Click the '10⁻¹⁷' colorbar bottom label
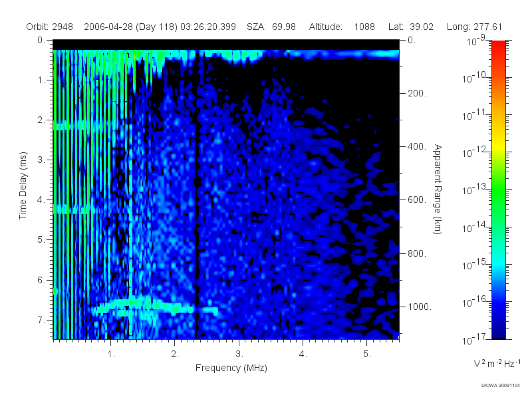532x399 pixels. coord(474,339)
